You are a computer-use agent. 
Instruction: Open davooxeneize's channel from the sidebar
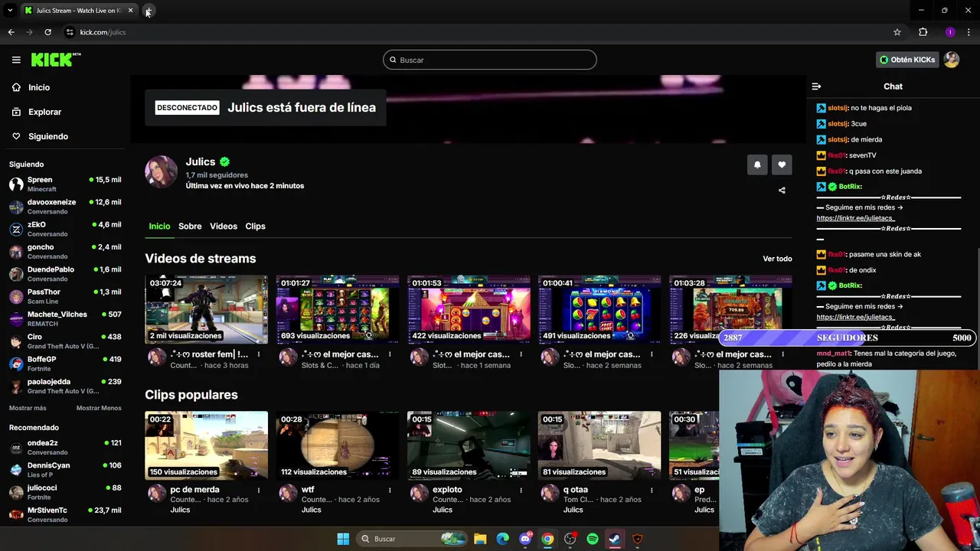tap(65, 207)
